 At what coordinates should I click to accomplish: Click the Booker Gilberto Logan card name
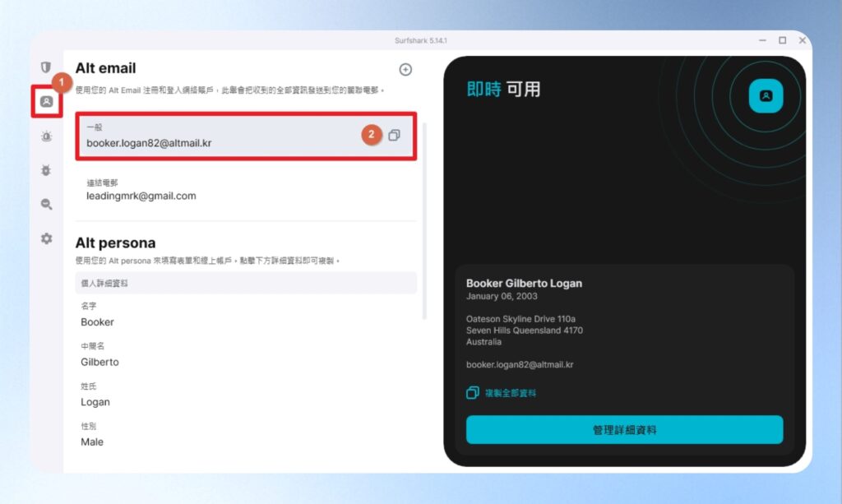[x=524, y=284]
